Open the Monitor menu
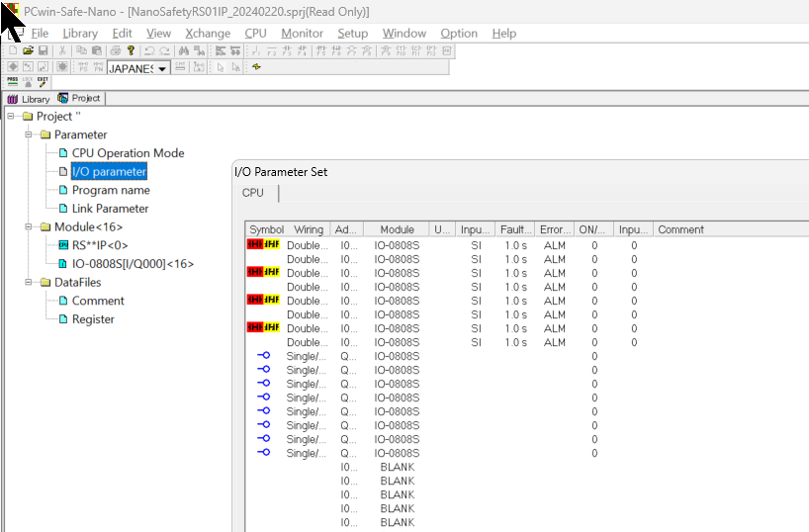 (302, 34)
